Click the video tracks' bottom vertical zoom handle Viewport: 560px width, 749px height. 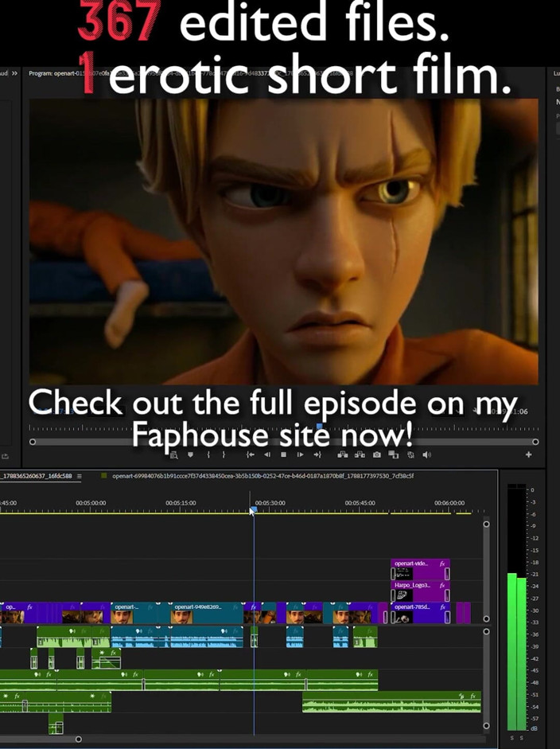click(487, 619)
